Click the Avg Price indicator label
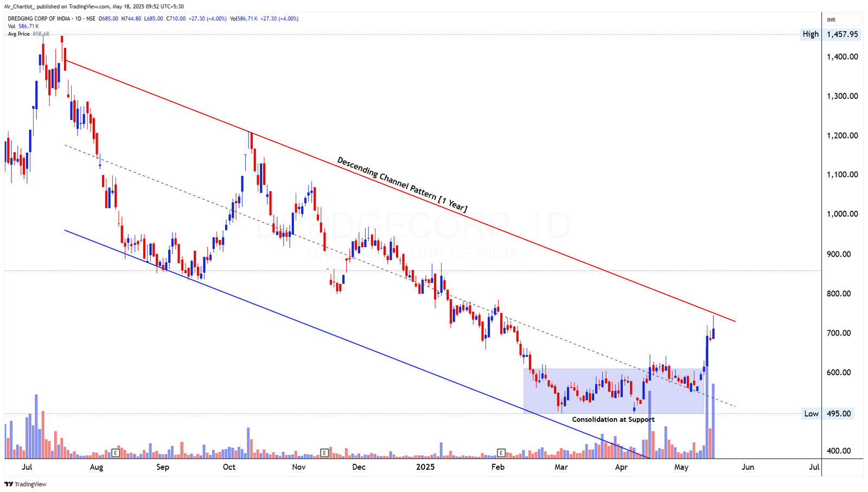This screenshot has width=868, height=492. coord(18,34)
